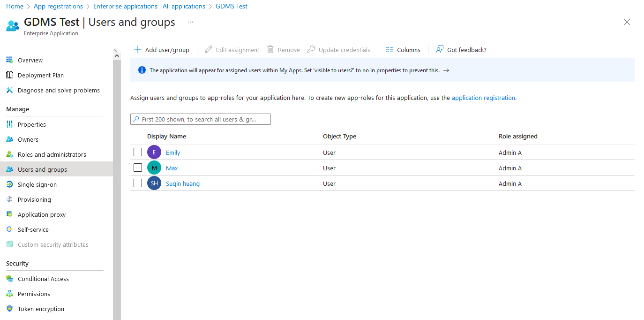Viewport: 644px width, 320px height.
Task: Click the Display Name column header
Action: [x=166, y=136]
